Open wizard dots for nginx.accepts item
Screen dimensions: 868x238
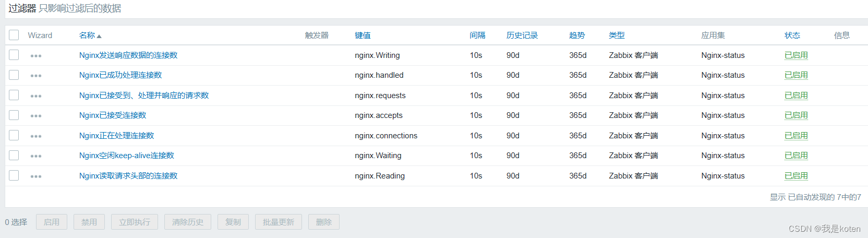35,116
